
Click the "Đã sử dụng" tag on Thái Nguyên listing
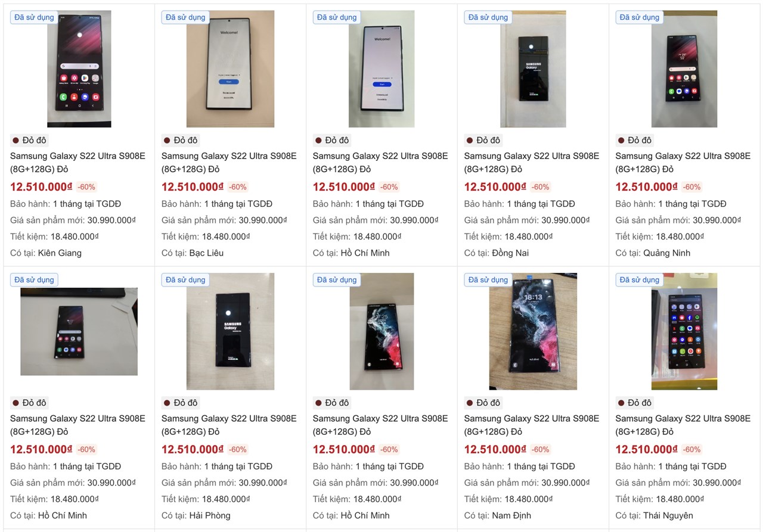pos(640,280)
